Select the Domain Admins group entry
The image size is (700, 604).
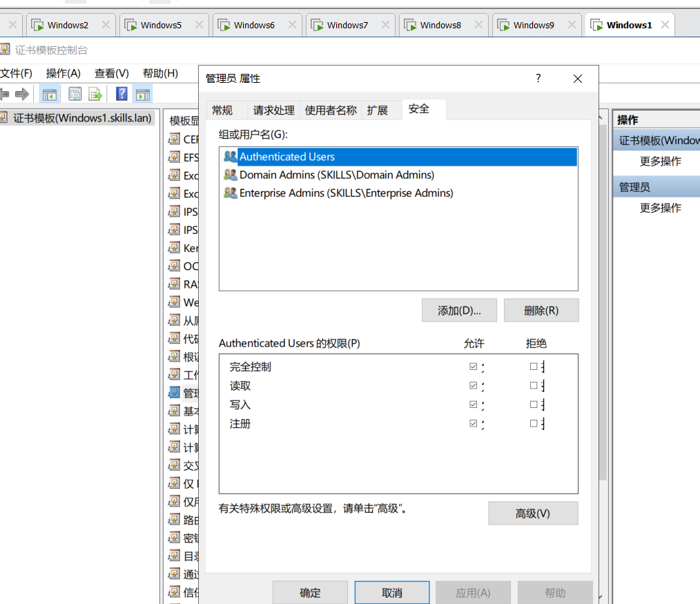pyautogui.click(x=336, y=175)
